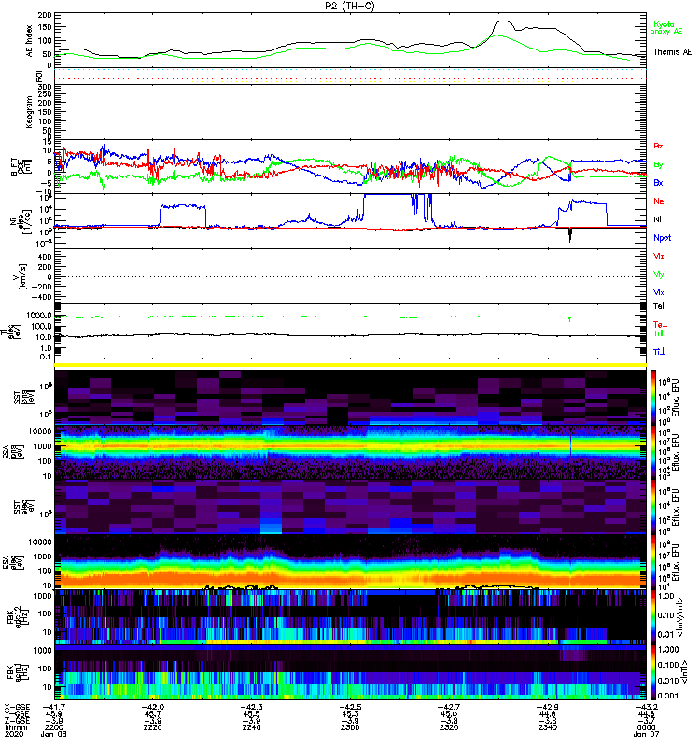Click the red "Bz" legend label
Viewport: 700px width, 747px height.
658,147
